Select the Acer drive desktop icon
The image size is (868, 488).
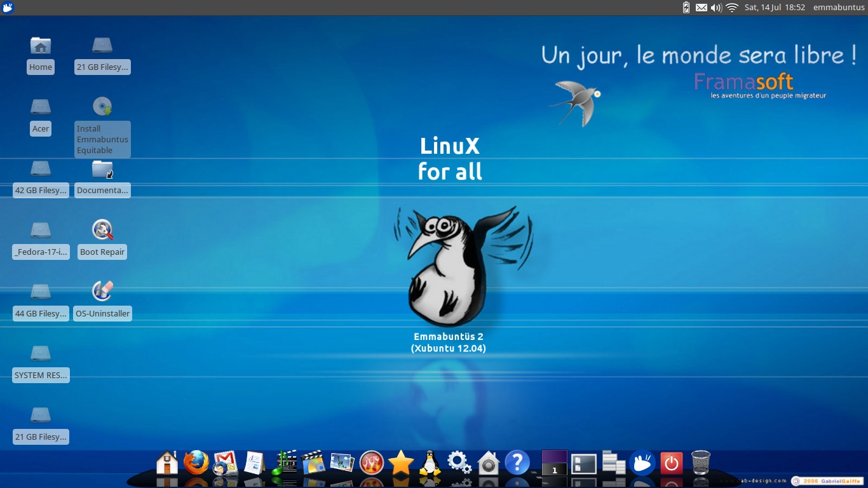(x=40, y=107)
